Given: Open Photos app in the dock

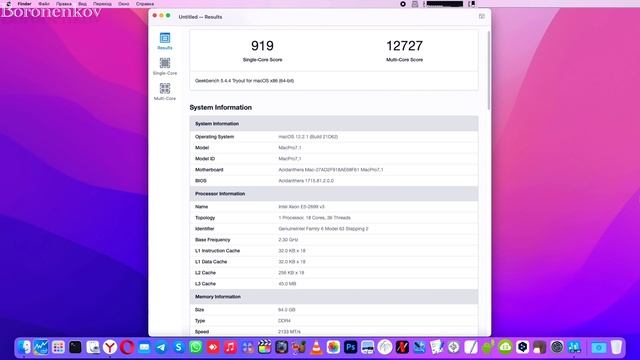Looking at the screenshot, I should (333, 347).
